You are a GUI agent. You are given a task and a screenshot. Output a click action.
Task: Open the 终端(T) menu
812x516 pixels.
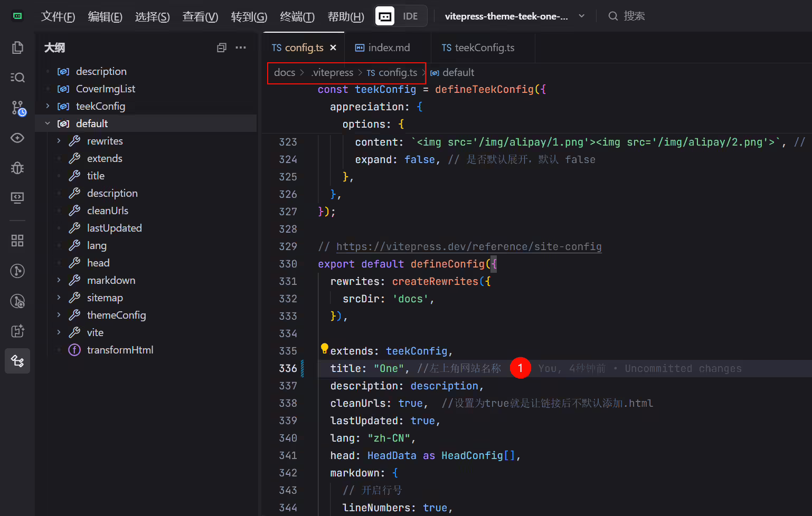tap(297, 16)
